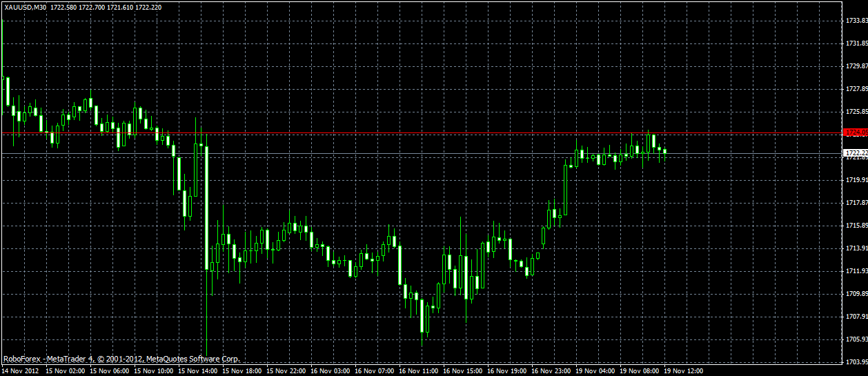Screen dimensions: 868x376
Task: Click the 16 Nov 23:00 time label
Action: (x=551, y=371)
